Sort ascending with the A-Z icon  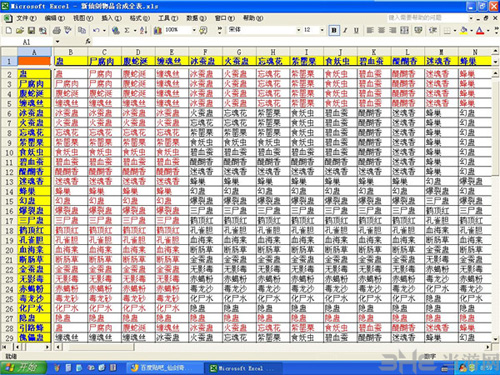pyautogui.click(x=144, y=30)
